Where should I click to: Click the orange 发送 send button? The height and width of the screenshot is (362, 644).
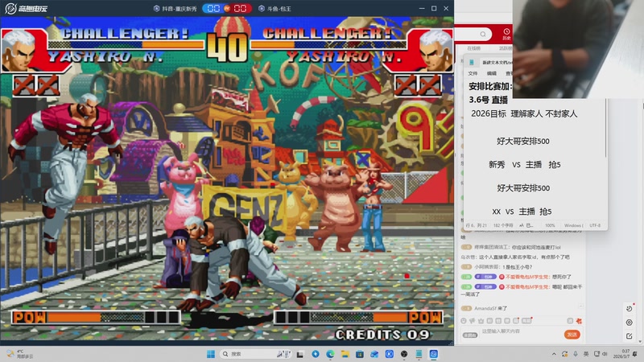pyautogui.click(x=572, y=335)
